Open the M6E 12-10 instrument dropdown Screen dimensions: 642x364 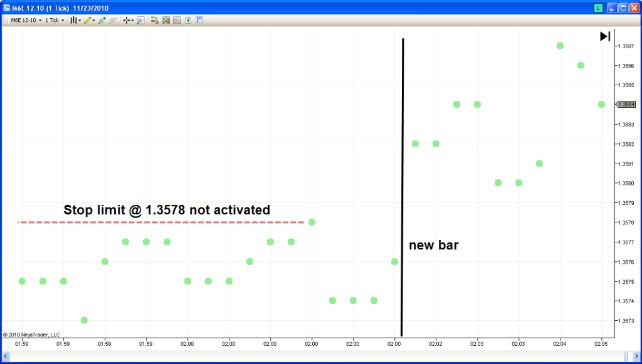[x=26, y=20]
